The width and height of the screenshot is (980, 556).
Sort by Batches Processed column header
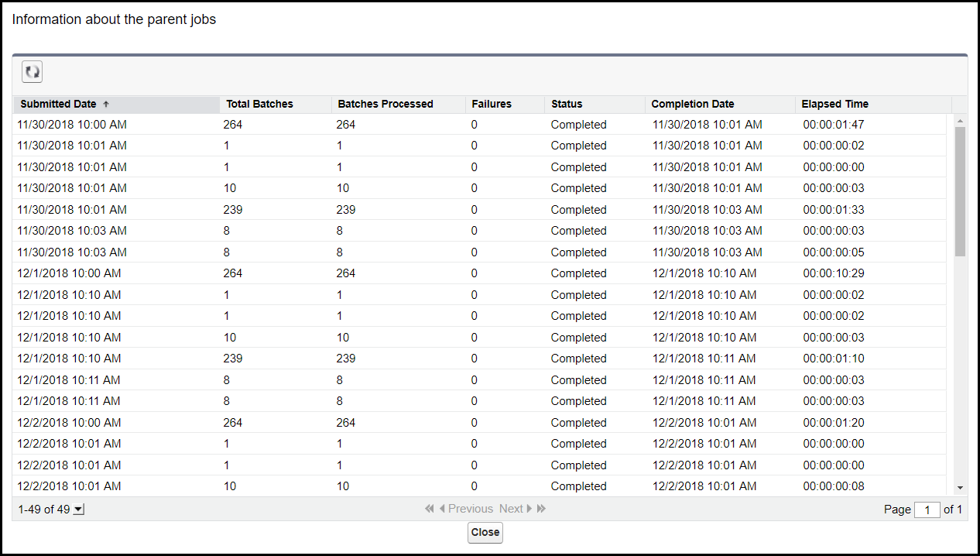point(385,104)
